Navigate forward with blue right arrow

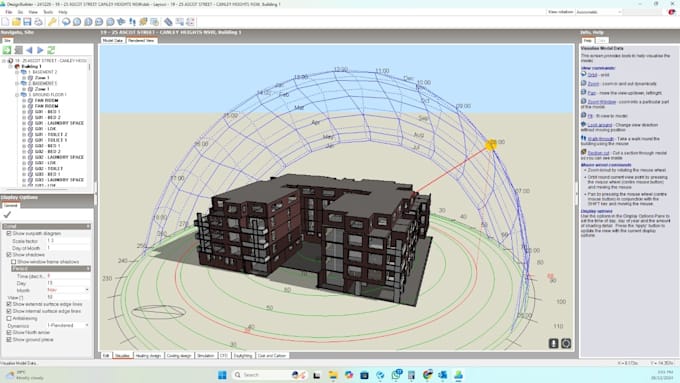pyautogui.click(x=40, y=50)
